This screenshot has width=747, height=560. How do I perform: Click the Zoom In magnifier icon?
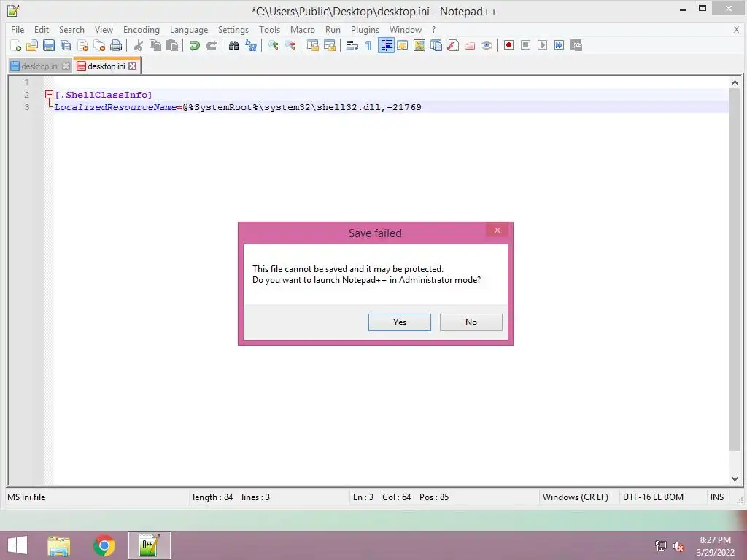(273, 45)
